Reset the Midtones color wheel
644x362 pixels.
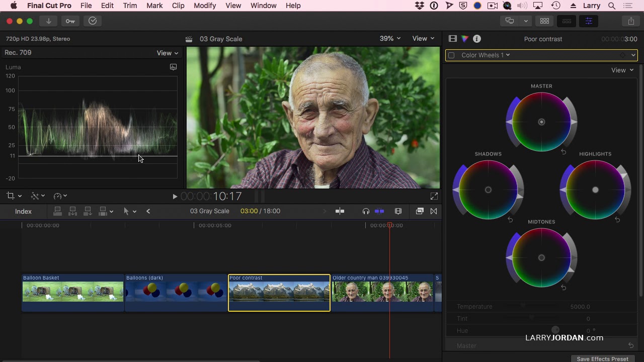point(563,288)
